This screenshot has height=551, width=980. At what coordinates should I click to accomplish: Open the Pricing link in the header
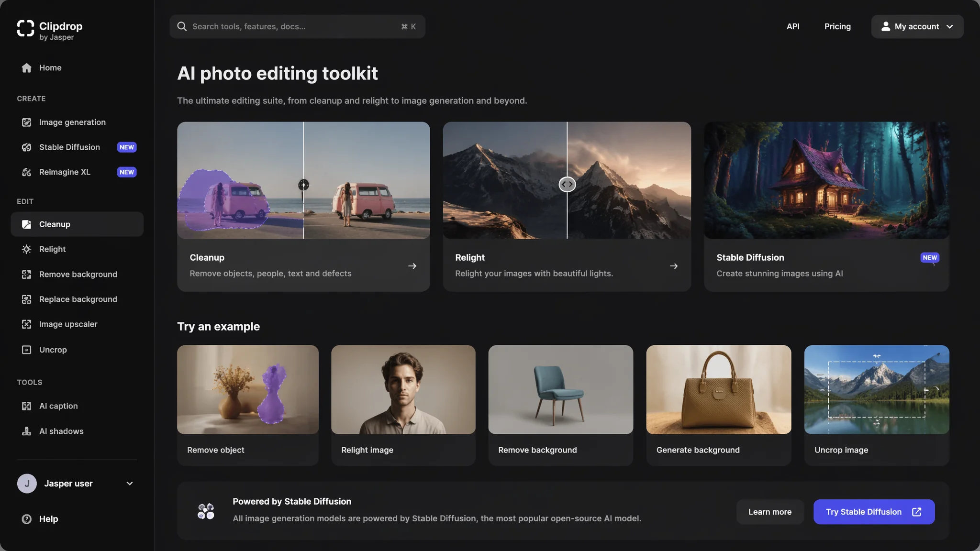coord(837,26)
